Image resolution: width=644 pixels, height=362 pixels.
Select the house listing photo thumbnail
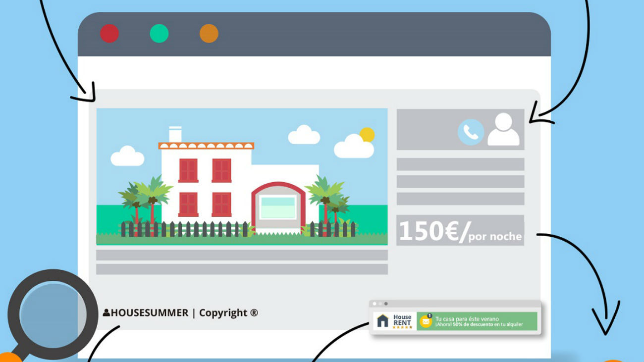click(x=243, y=178)
